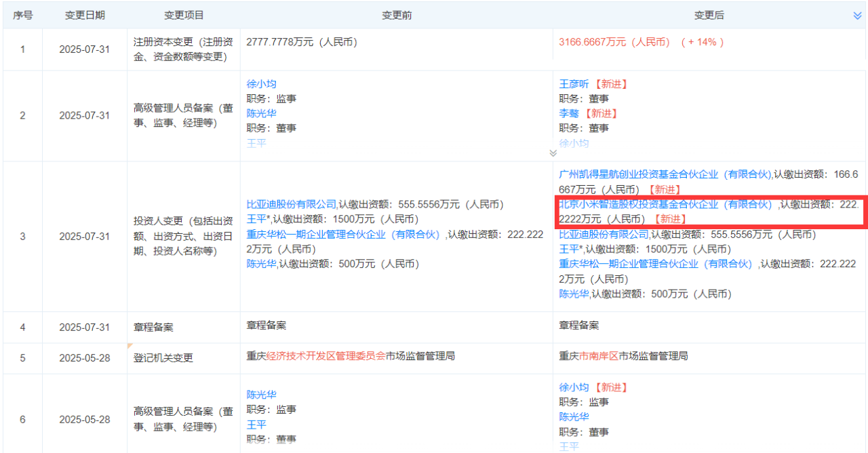The width and height of the screenshot is (868, 453).
Task: Click sequence number 5 cell
Action: click(x=23, y=357)
